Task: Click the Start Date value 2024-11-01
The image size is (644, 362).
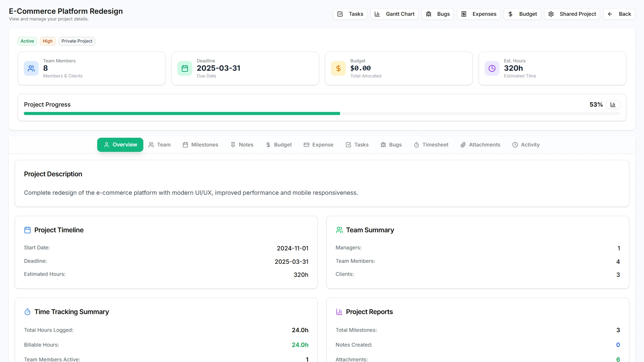Action: point(292,248)
